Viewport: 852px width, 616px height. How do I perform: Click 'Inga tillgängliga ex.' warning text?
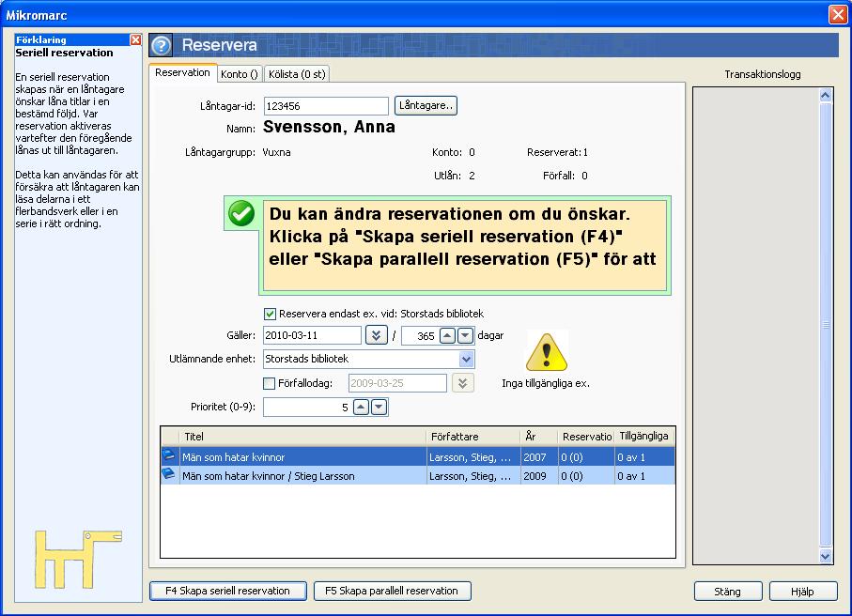(x=546, y=383)
